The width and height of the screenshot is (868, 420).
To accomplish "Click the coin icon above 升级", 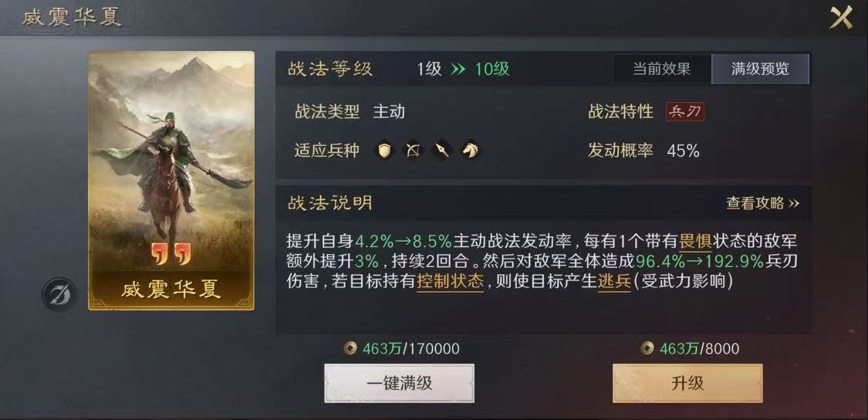I will coord(647,348).
